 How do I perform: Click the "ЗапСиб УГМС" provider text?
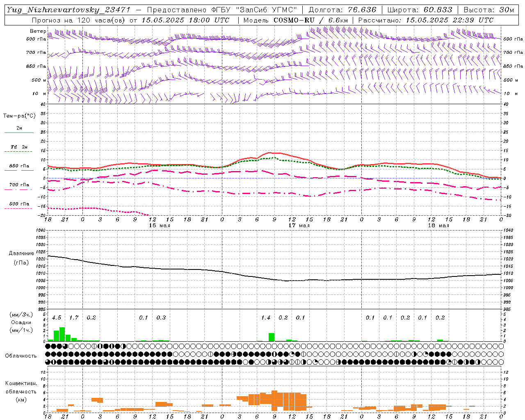click(x=266, y=10)
